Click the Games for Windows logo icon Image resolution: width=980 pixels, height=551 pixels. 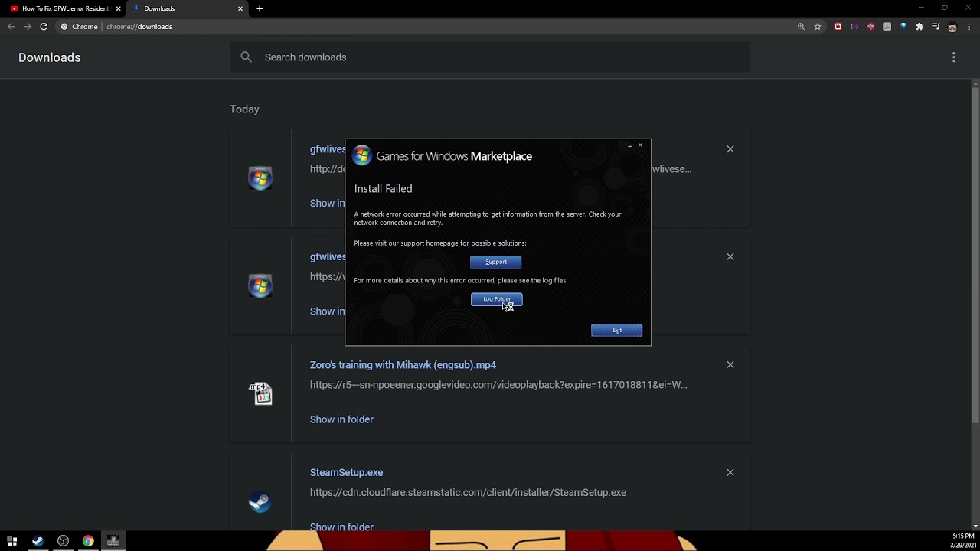point(361,156)
